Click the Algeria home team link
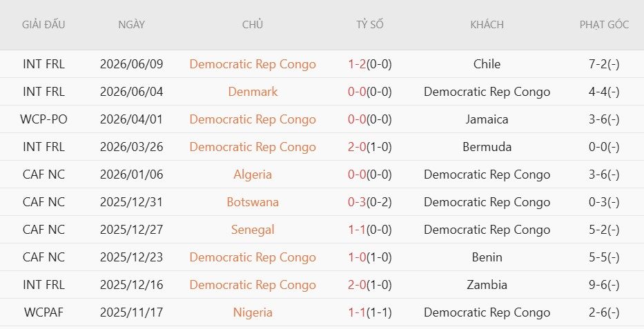 pos(253,175)
